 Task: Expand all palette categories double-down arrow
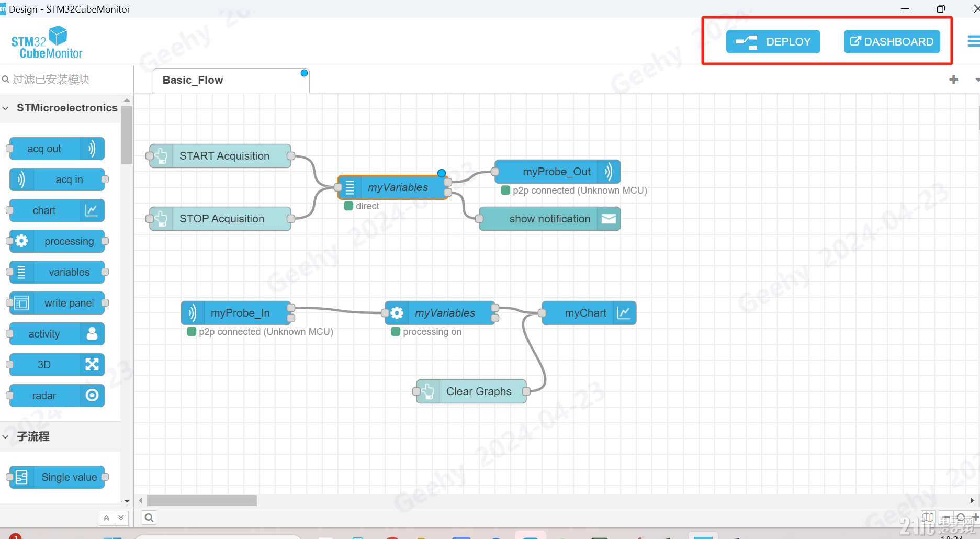121,518
